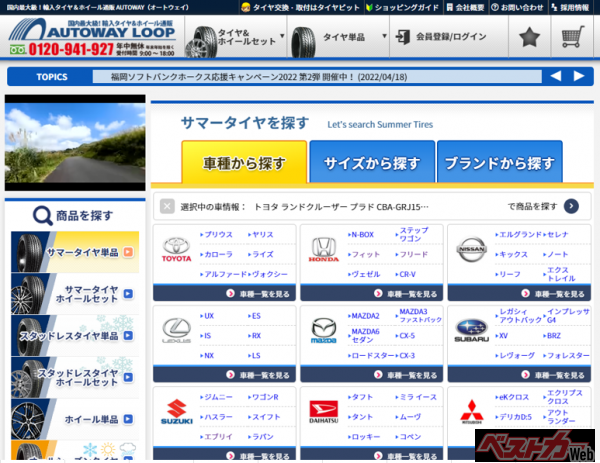Select eKクロス under Mitsubishi

pos(512,397)
